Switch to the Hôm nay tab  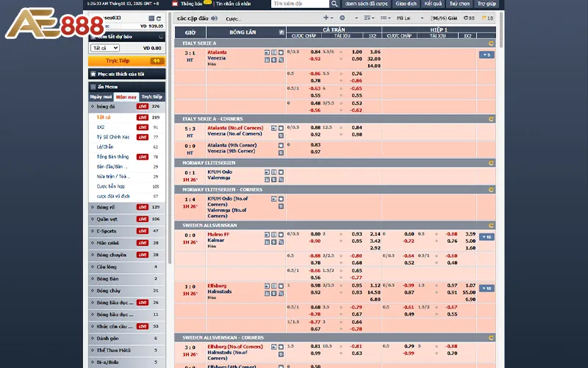coord(126,97)
